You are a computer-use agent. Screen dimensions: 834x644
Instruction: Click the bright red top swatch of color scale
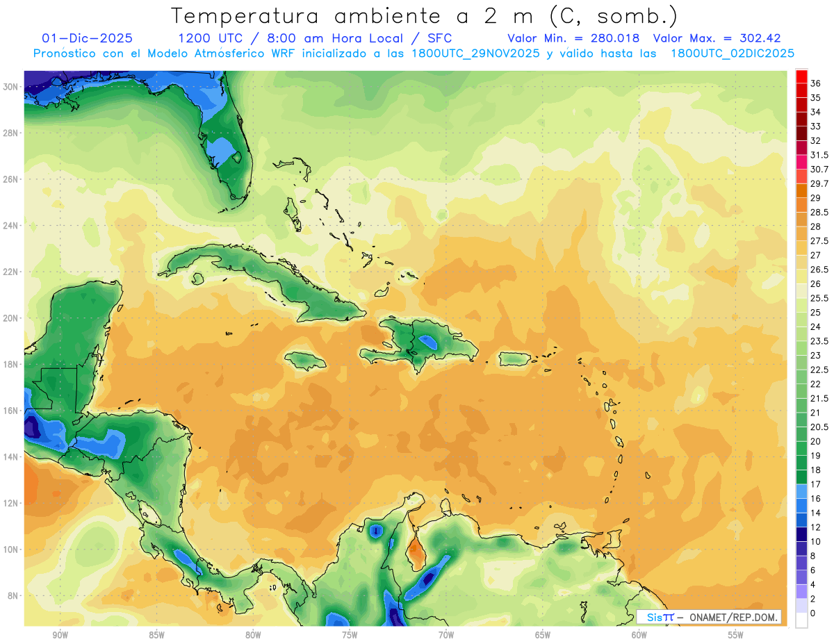[801, 76]
